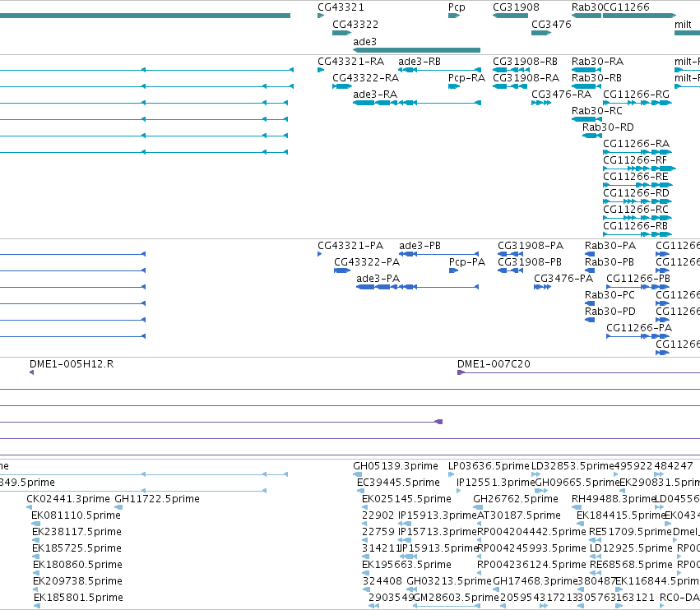Screen dimensions: 700x610
Task: Click EST EK195663.5prime
Action: click(364, 573)
